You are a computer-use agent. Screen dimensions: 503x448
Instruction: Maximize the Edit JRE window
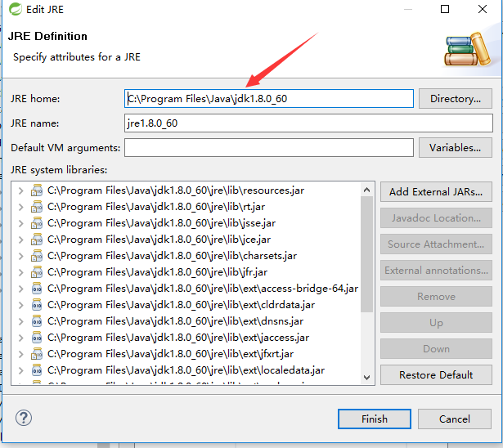tap(445, 9)
